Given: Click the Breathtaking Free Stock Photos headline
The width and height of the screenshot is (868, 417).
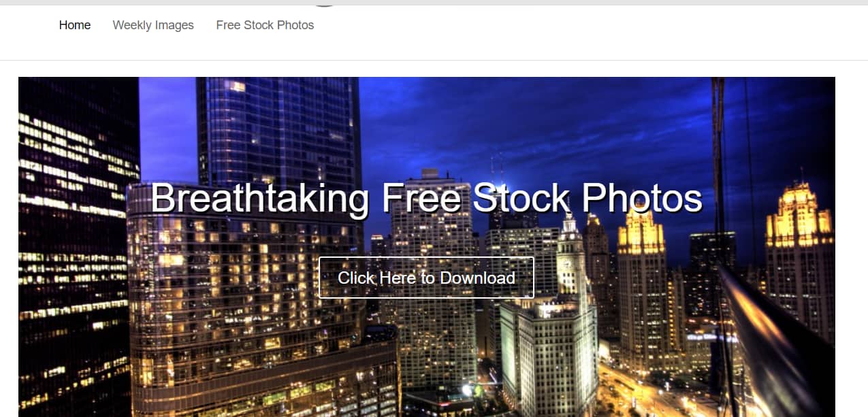Looking at the screenshot, I should coord(426,199).
